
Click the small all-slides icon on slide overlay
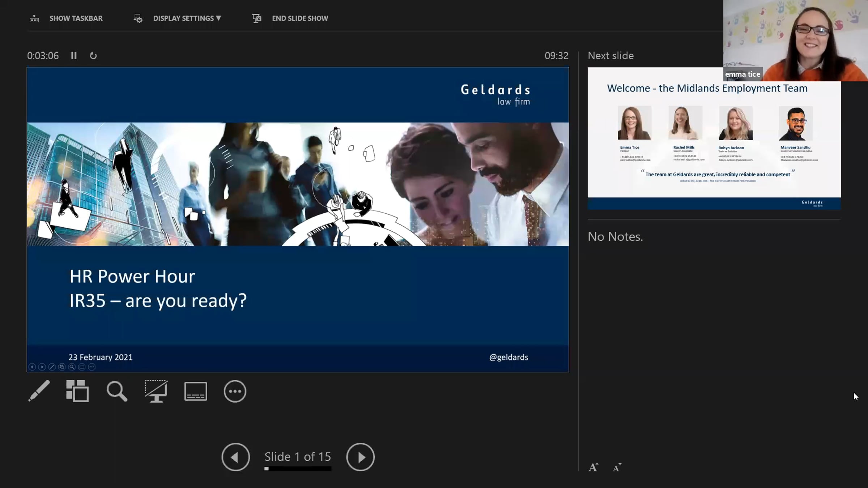click(62, 367)
